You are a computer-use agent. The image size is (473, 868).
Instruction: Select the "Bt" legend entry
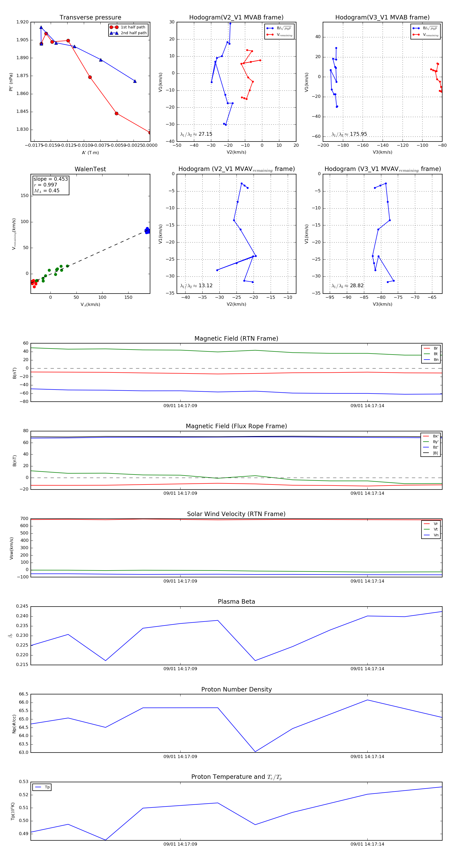[431, 354]
